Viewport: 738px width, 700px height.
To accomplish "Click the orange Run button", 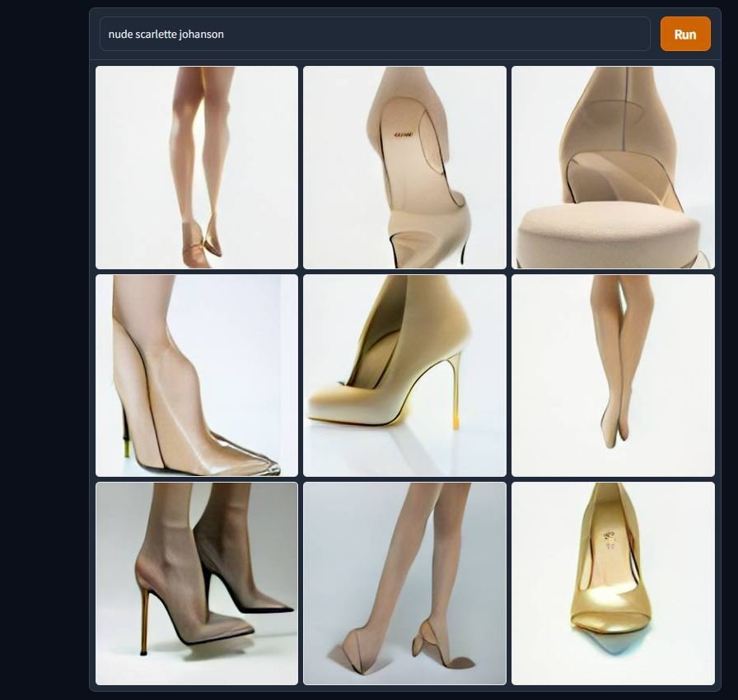I will click(684, 35).
